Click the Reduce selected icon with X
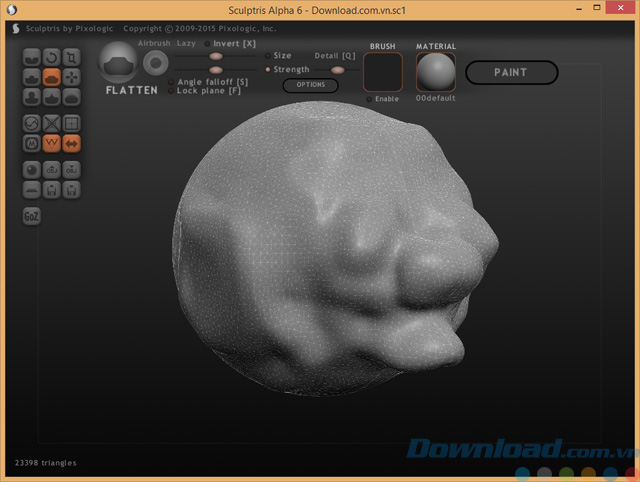640x482 pixels. coord(51,123)
